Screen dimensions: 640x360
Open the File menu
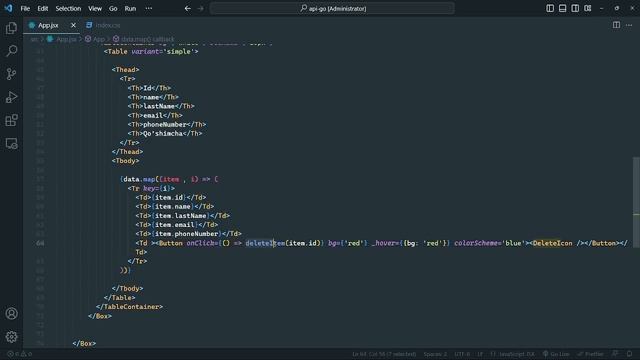[25, 9]
